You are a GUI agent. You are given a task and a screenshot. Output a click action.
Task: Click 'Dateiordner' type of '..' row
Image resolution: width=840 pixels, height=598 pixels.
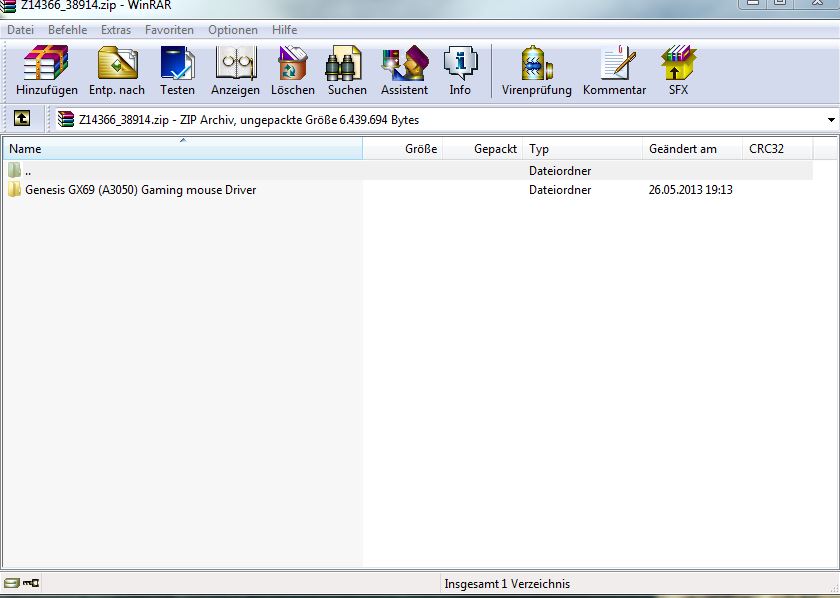pos(560,171)
